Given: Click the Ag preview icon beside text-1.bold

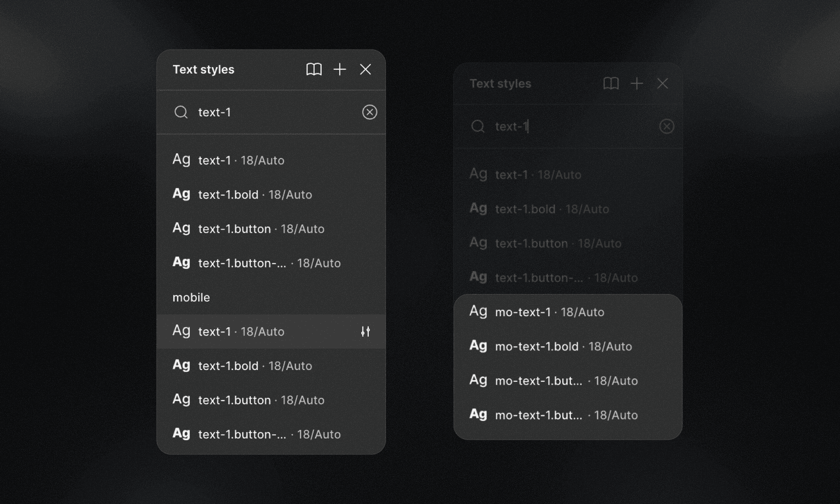Looking at the screenshot, I should 181,194.
